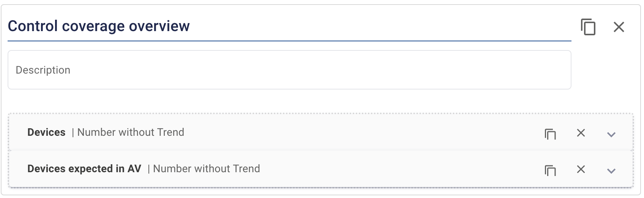Remove the Devices expected in AV widget
644x198 pixels.
[x=581, y=169]
